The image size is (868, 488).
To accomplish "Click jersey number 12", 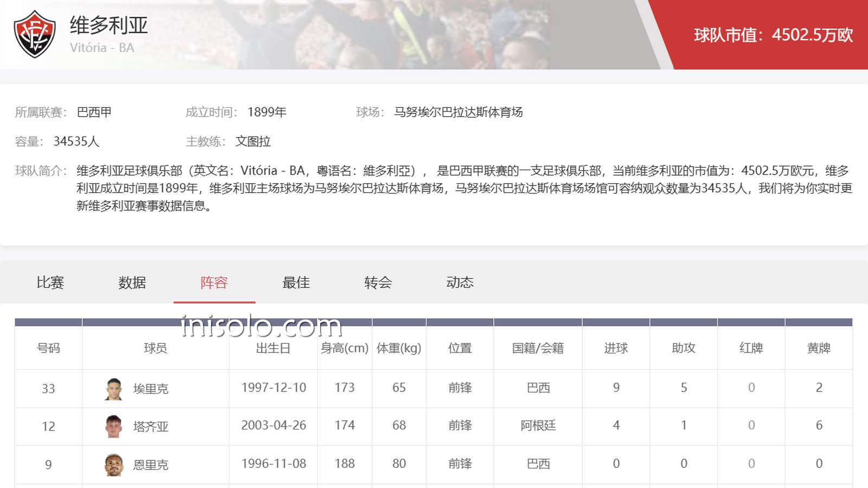I will (x=48, y=427).
